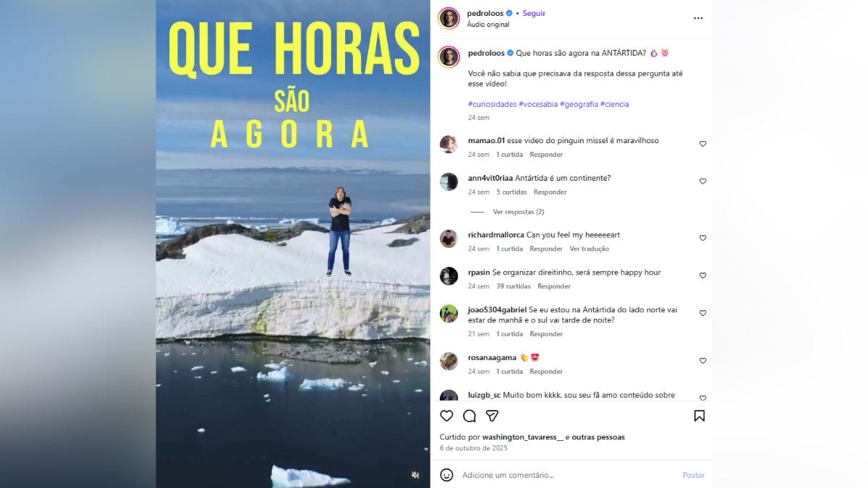Open emoji picker in comment box
The height and width of the screenshot is (488, 868).
447,475
